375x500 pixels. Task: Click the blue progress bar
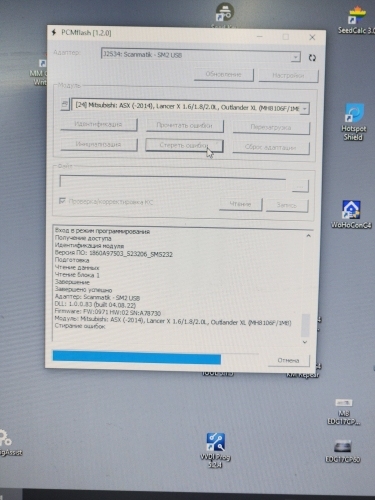tap(137, 357)
